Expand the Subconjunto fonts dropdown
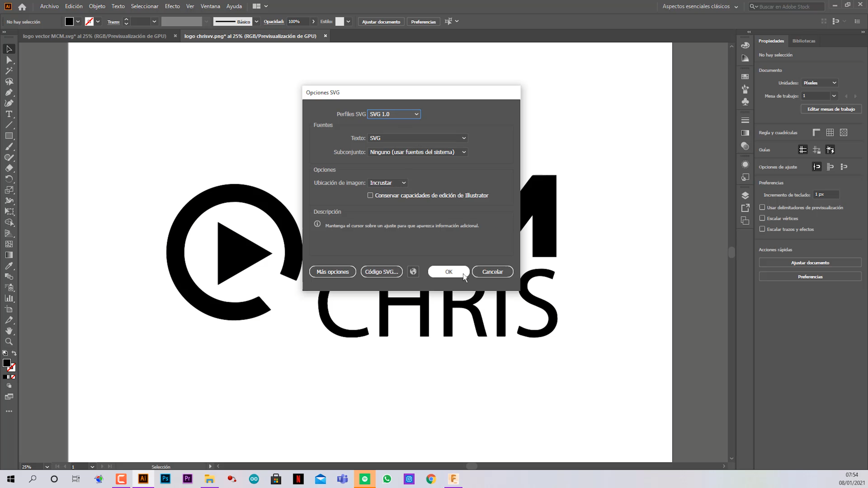This screenshot has width=868, height=488. (417, 152)
